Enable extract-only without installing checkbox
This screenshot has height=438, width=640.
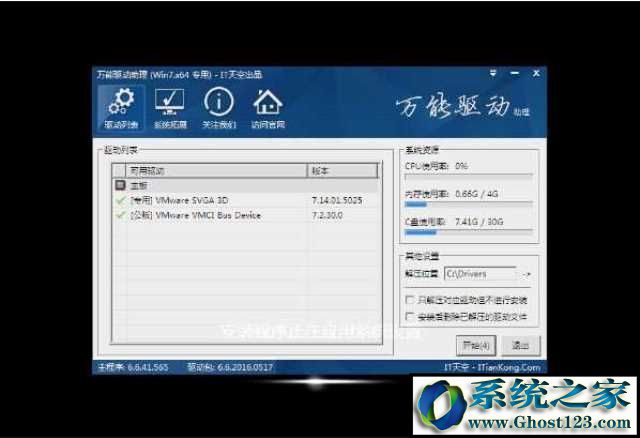tap(409, 300)
